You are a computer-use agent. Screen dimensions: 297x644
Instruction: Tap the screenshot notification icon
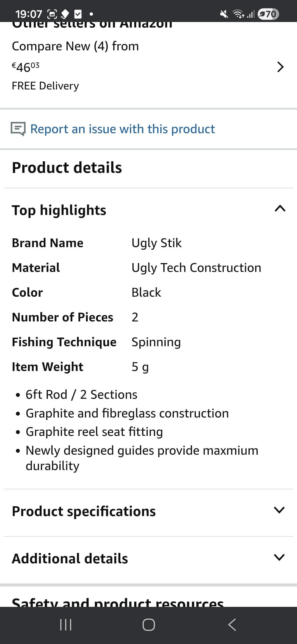coord(52,14)
